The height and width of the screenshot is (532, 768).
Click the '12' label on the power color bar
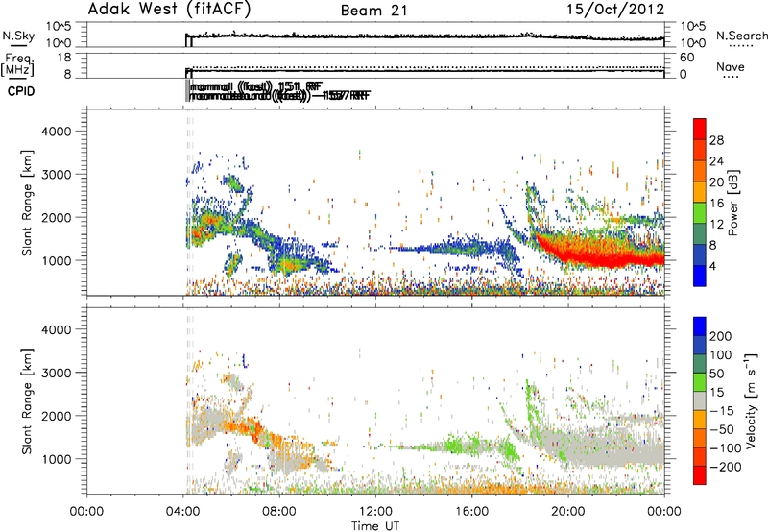point(716,225)
